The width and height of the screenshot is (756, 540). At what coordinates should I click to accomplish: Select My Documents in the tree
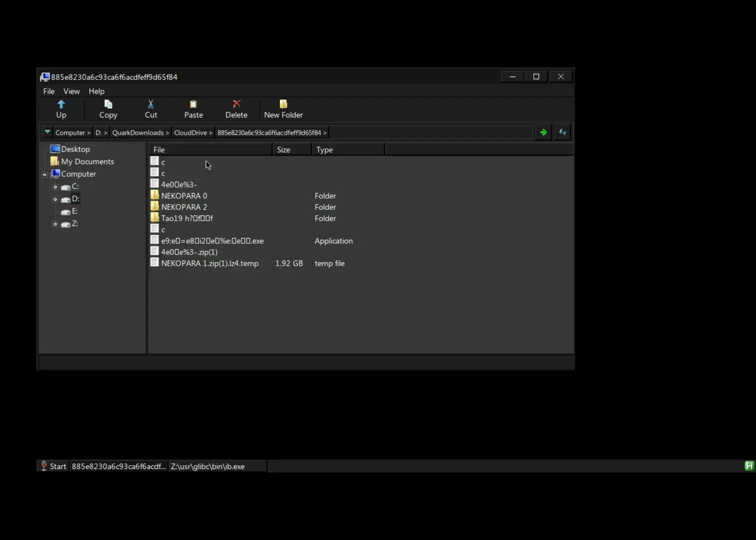[87, 161]
